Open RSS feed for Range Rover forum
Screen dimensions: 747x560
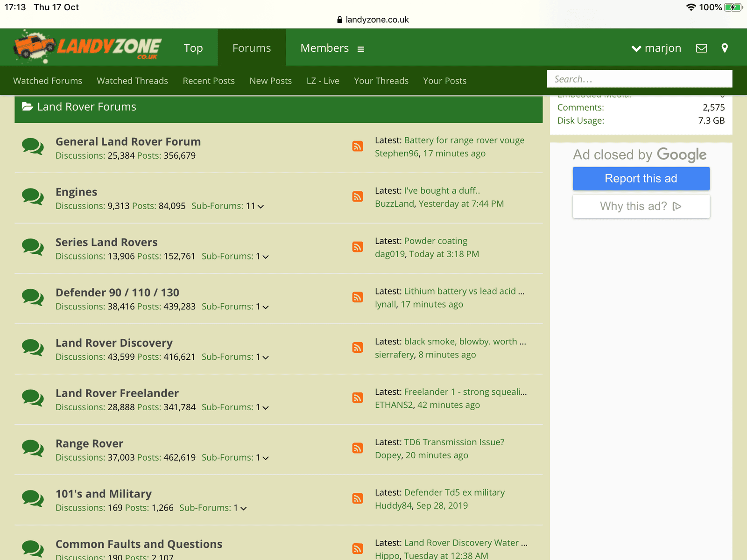358,448
